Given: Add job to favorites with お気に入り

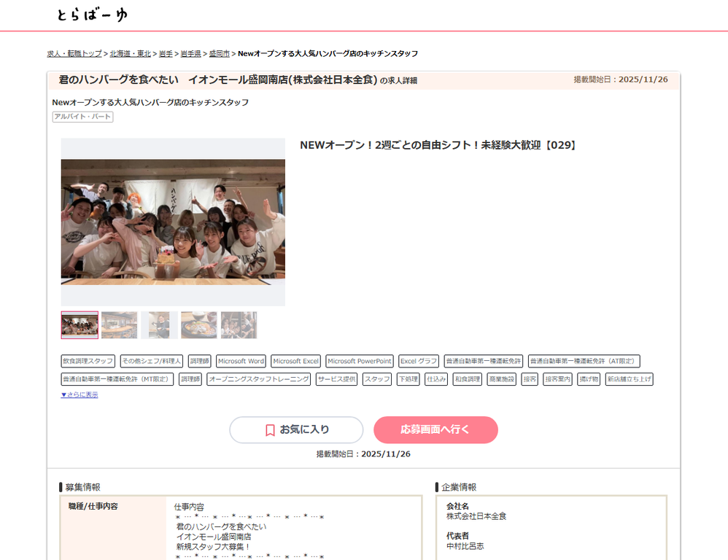Looking at the screenshot, I should (x=296, y=429).
